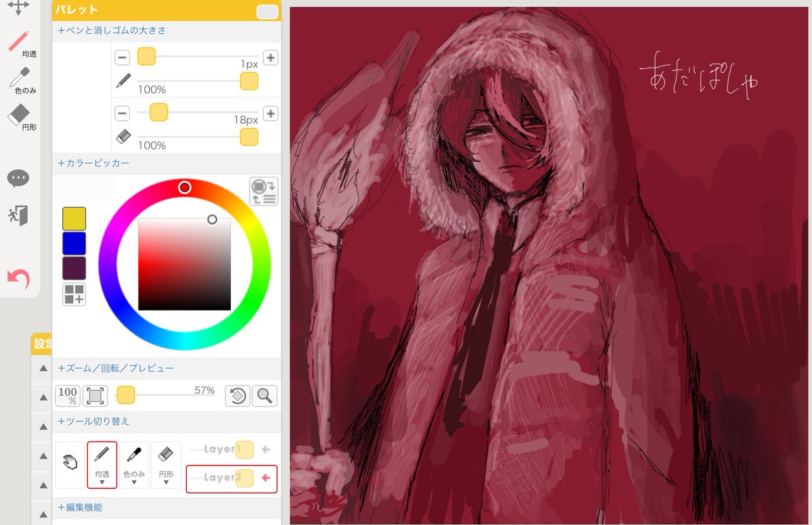Click the eraser icon beside eraser opacity
This screenshot has height=525, width=812.
[123, 137]
